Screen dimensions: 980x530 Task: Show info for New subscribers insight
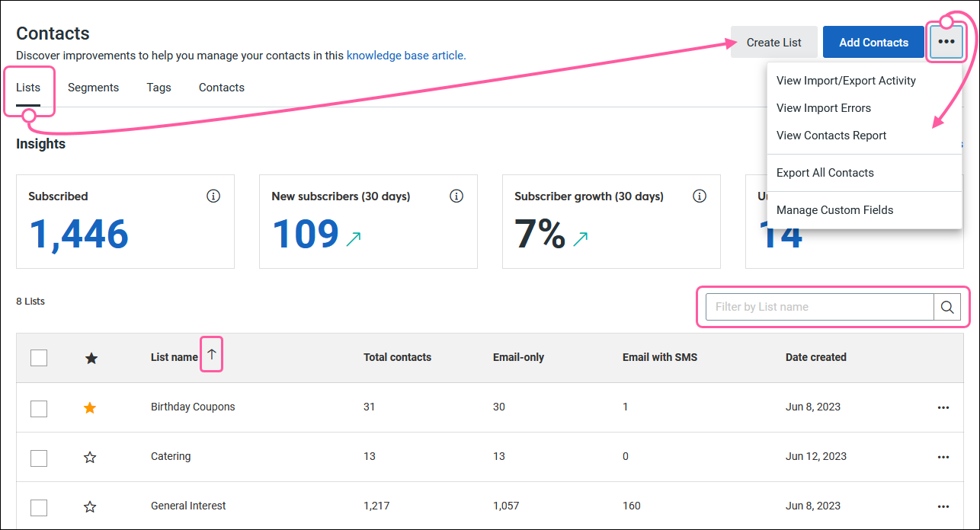click(456, 196)
